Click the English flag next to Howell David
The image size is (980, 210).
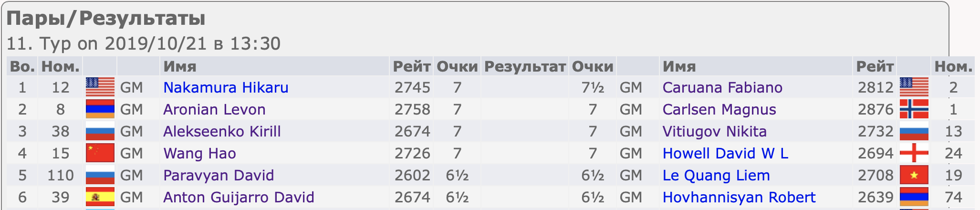tap(914, 153)
